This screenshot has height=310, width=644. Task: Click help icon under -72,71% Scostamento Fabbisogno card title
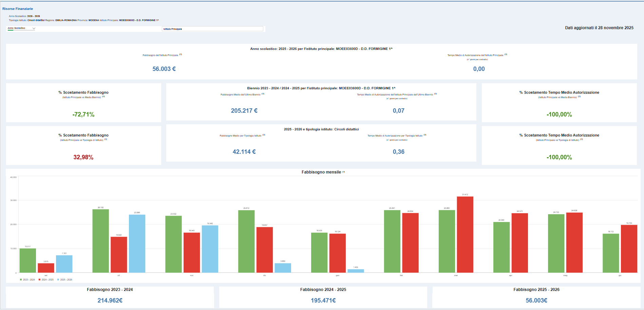(x=103, y=97)
